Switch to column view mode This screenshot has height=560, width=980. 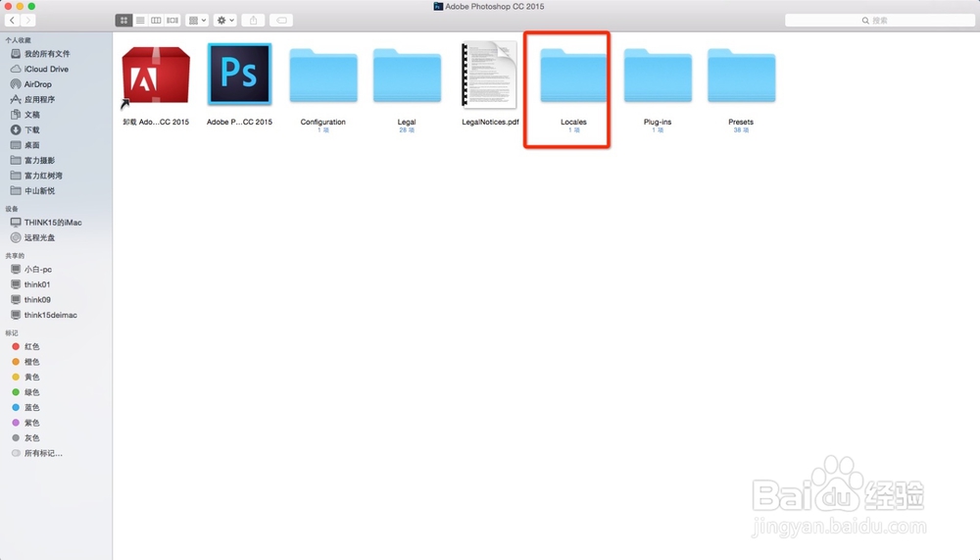point(156,21)
